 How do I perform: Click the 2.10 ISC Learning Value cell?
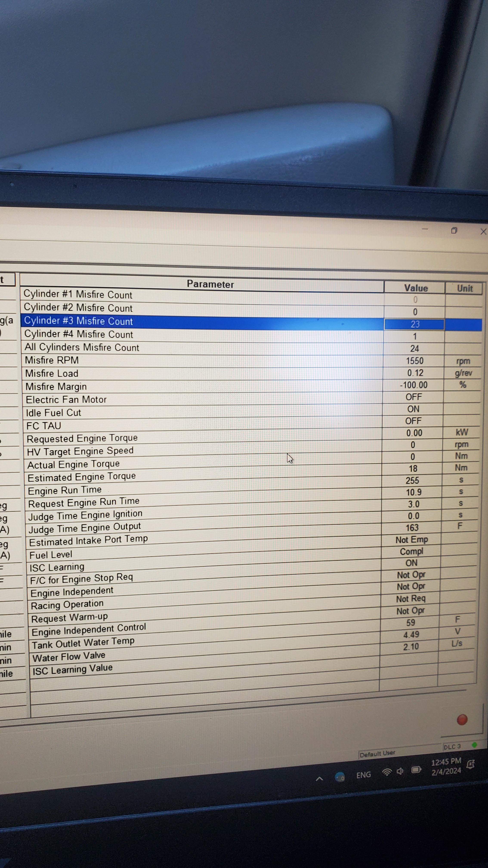tap(411, 646)
